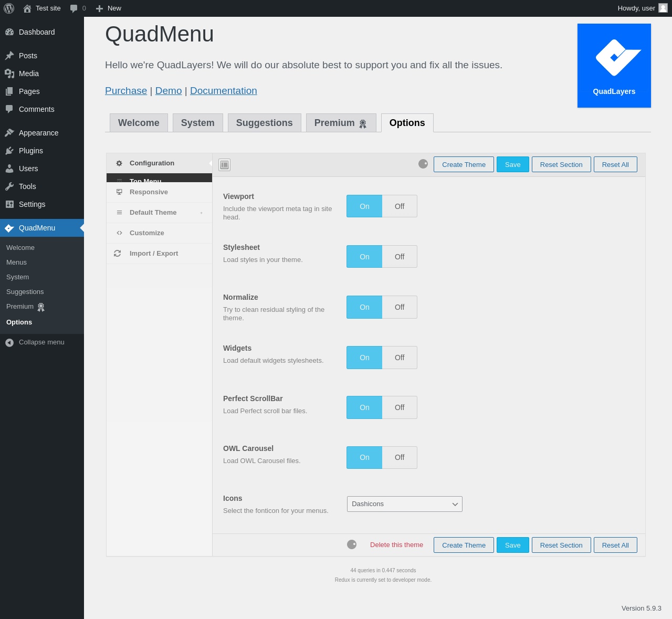Image resolution: width=672 pixels, height=619 pixels.
Task: Click Create Theme in the footer bar
Action: coord(464,545)
